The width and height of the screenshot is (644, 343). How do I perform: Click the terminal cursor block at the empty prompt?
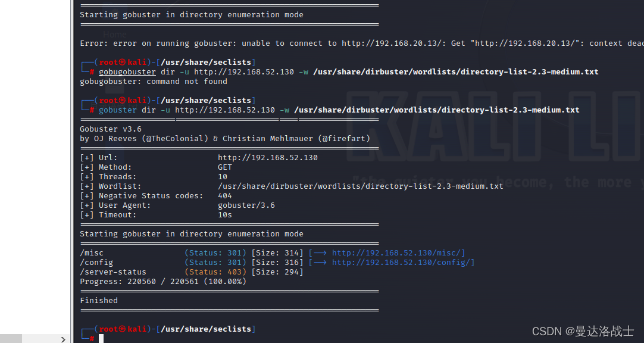[x=101, y=338]
